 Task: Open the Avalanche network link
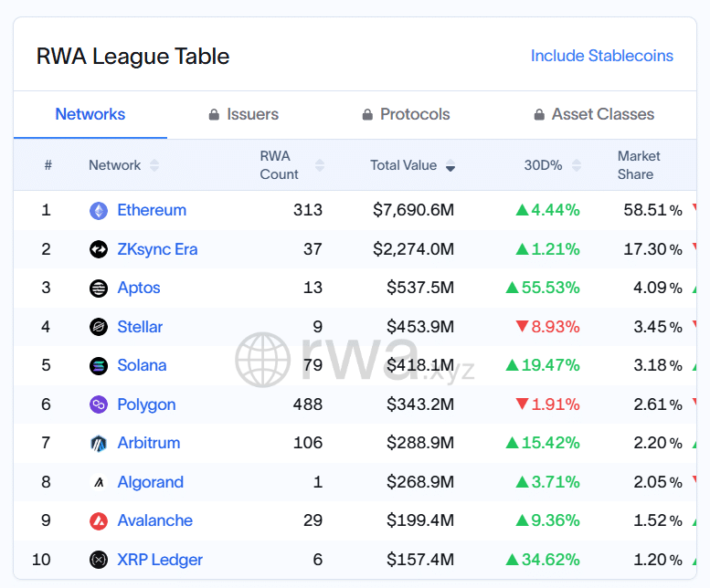pyautogui.click(x=154, y=520)
